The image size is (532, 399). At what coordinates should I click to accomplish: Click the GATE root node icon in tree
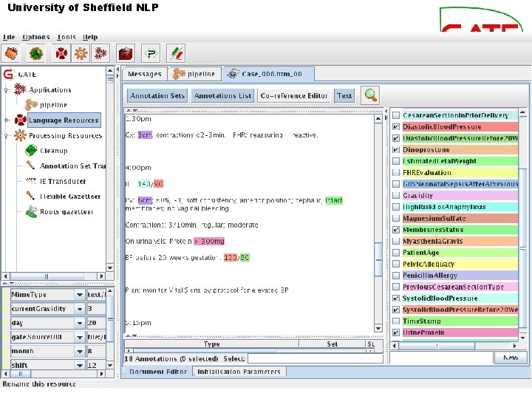coord(8,74)
